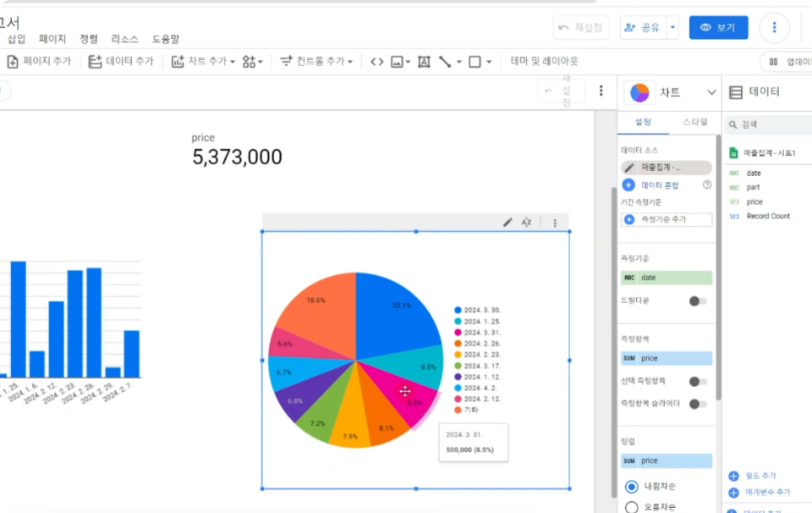Image resolution: width=812 pixels, height=513 pixels.
Task: Click the blue 보기 (view) button
Action: point(718,27)
